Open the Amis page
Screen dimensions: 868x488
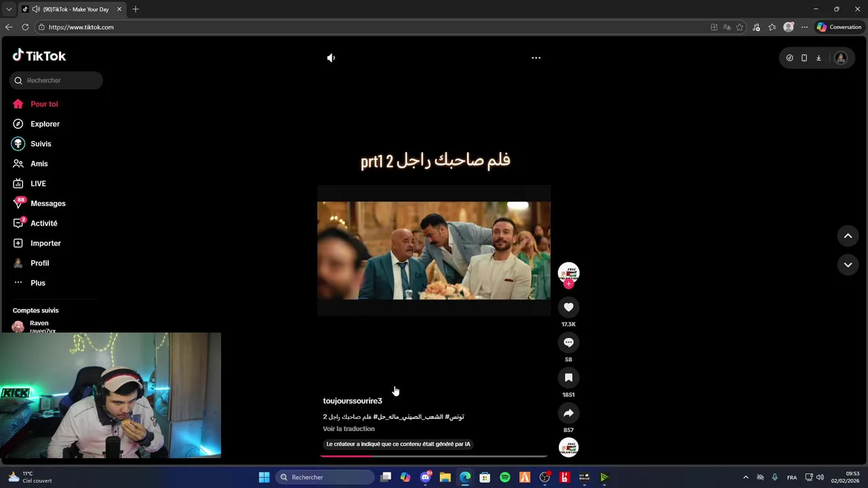point(39,163)
